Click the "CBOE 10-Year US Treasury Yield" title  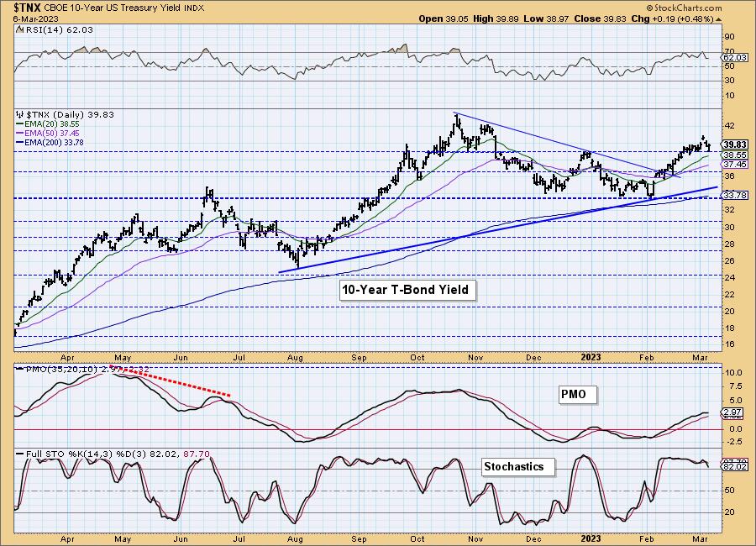(x=113, y=8)
